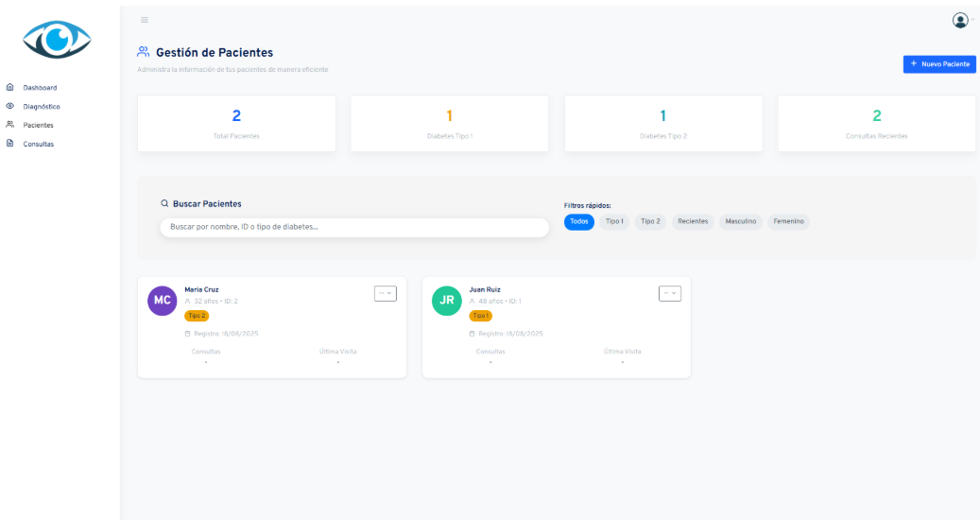
Task: Click the JR avatar of Juan Ruiz
Action: (447, 301)
